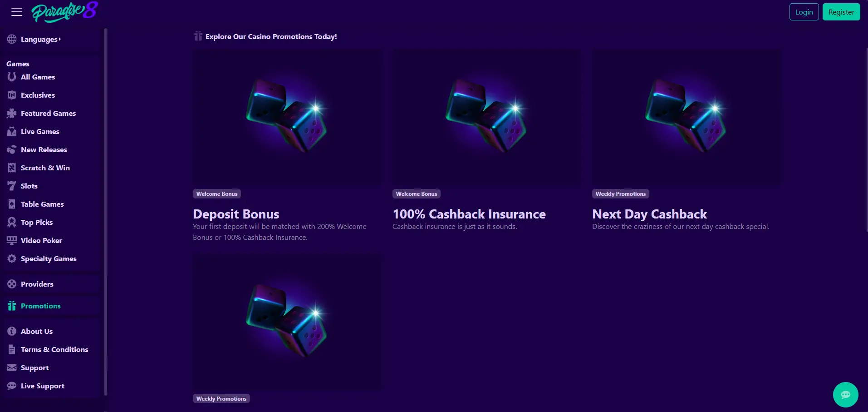Click the Slots seven icon

point(12,186)
